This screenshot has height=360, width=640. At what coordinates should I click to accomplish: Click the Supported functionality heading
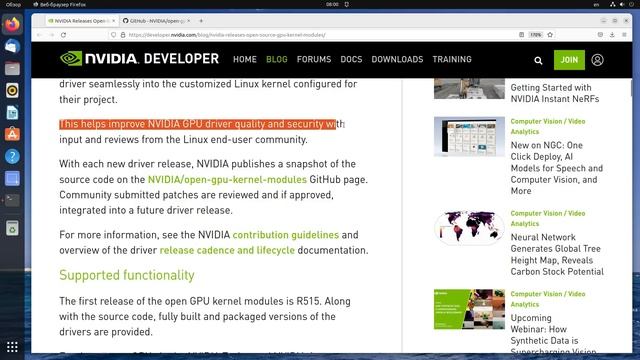click(x=127, y=275)
